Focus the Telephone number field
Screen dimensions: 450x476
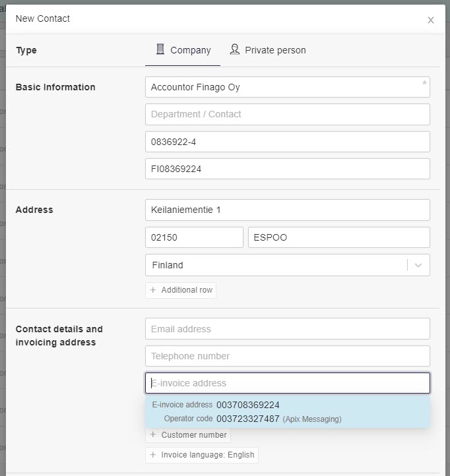(288, 356)
